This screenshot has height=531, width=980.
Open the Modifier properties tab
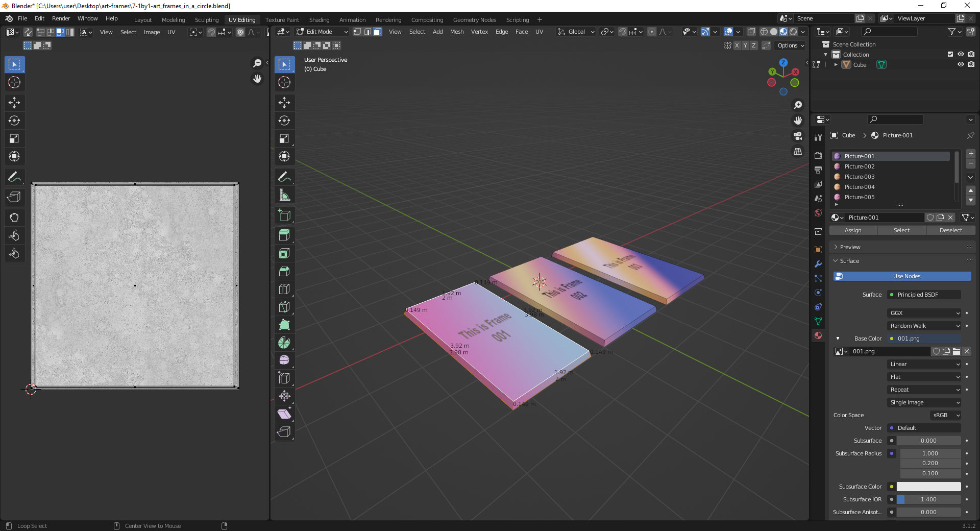point(818,264)
